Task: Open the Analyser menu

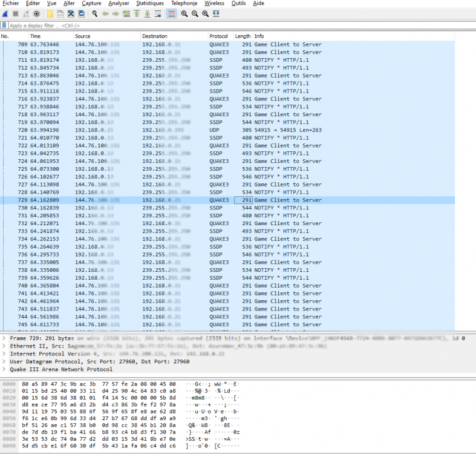Action: click(x=119, y=4)
